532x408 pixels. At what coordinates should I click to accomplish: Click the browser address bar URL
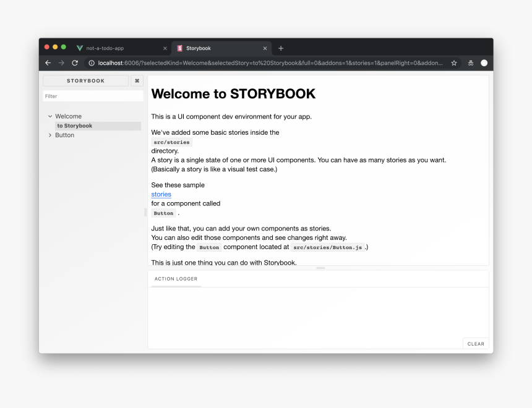pyautogui.click(x=270, y=62)
